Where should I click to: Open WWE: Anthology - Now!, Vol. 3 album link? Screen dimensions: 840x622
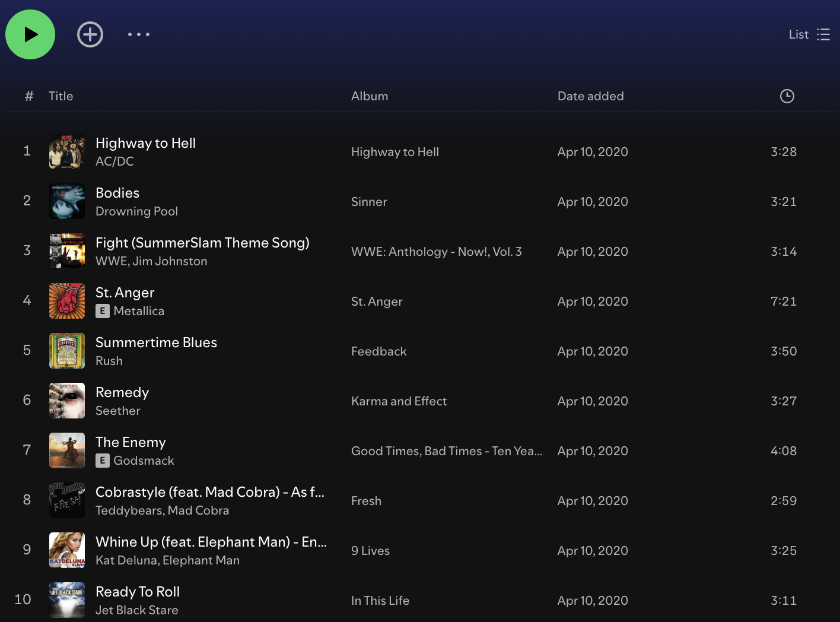(437, 252)
